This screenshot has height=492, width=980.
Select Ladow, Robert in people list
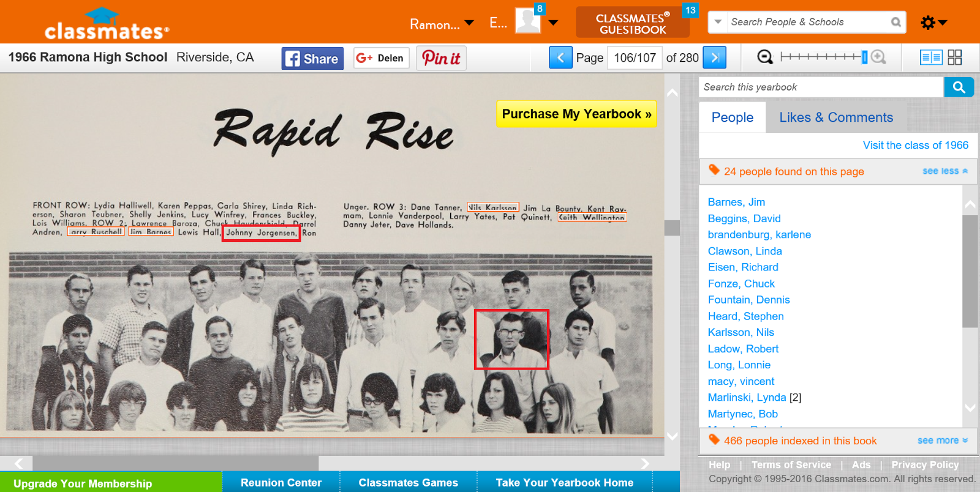click(x=744, y=349)
